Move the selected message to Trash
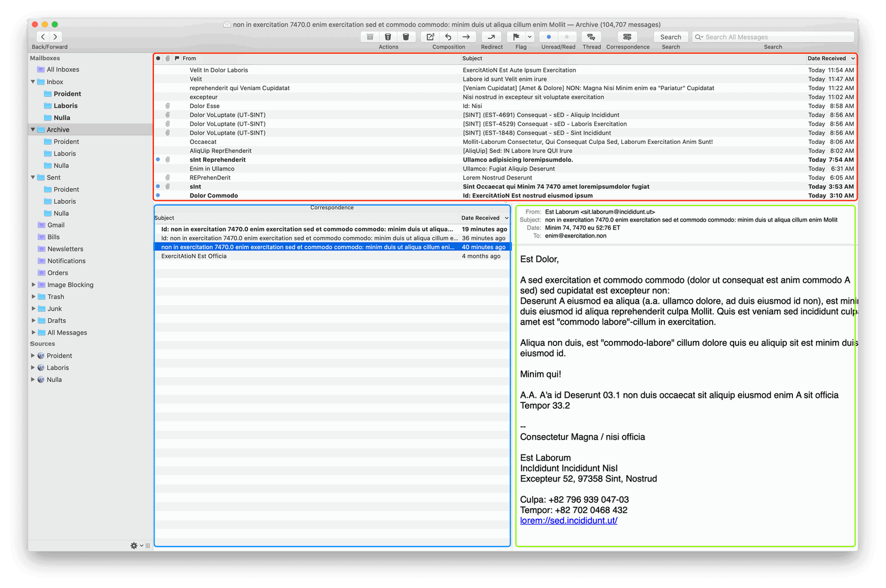The image size is (886, 588). (x=406, y=37)
